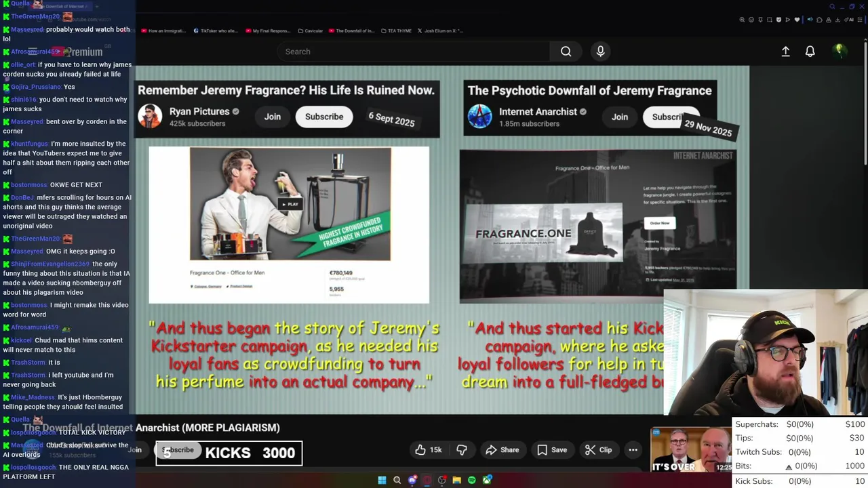The image size is (868, 488).
Task: Click Join next to Ryan Pictures in video
Action: pyautogui.click(x=273, y=117)
